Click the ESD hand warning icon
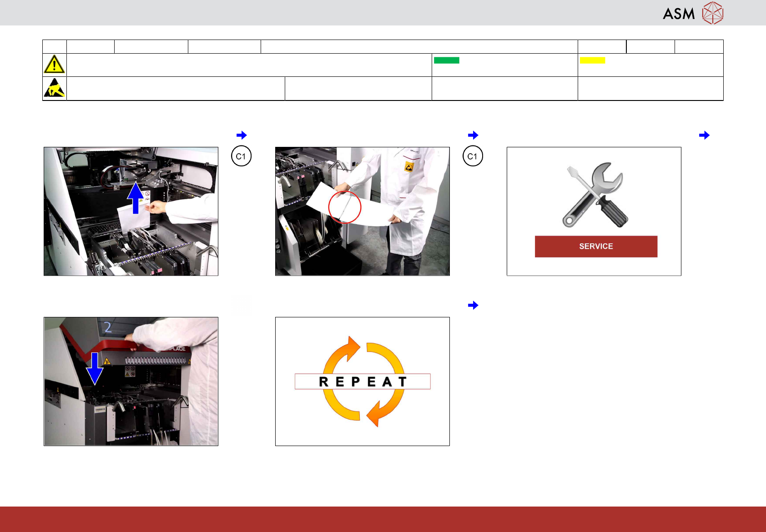Screen dimensions: 766x532 (54, 88)
